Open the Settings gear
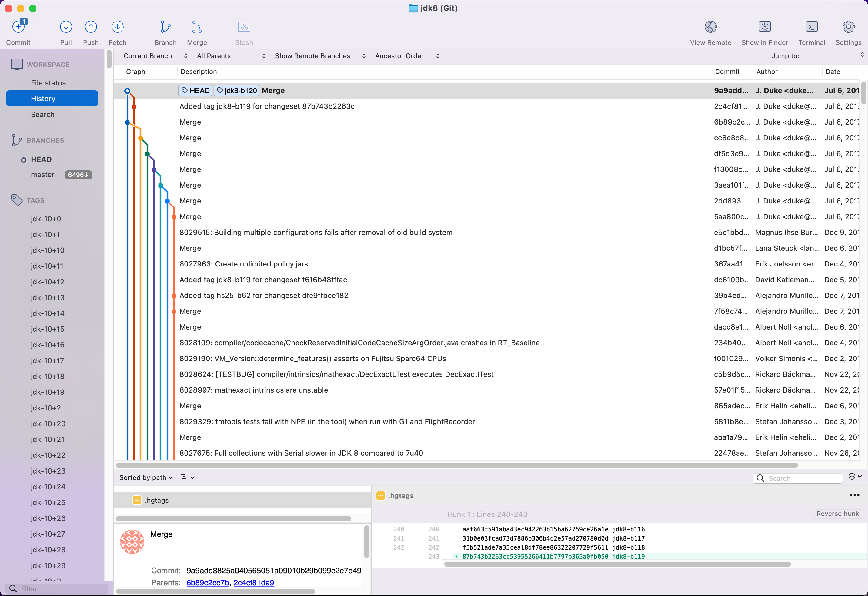This screenshot has height=596, width=868. pos(848,27)
